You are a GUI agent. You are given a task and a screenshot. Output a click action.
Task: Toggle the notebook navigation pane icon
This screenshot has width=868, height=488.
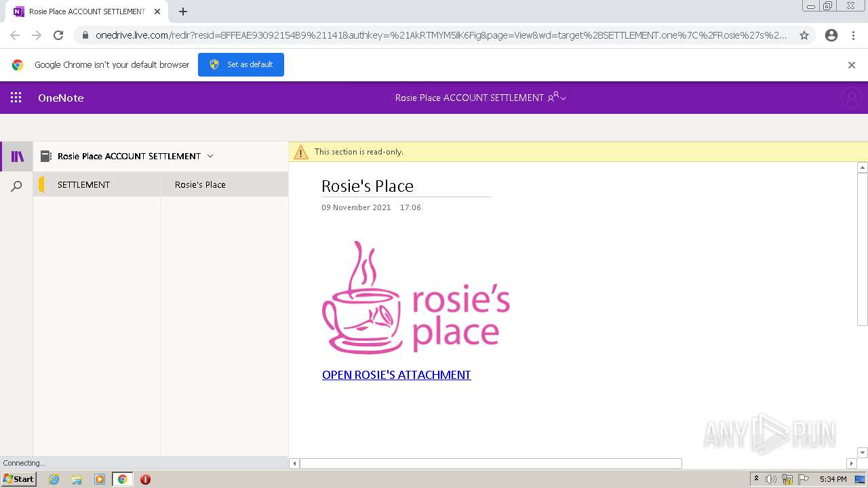coord(18,157)
